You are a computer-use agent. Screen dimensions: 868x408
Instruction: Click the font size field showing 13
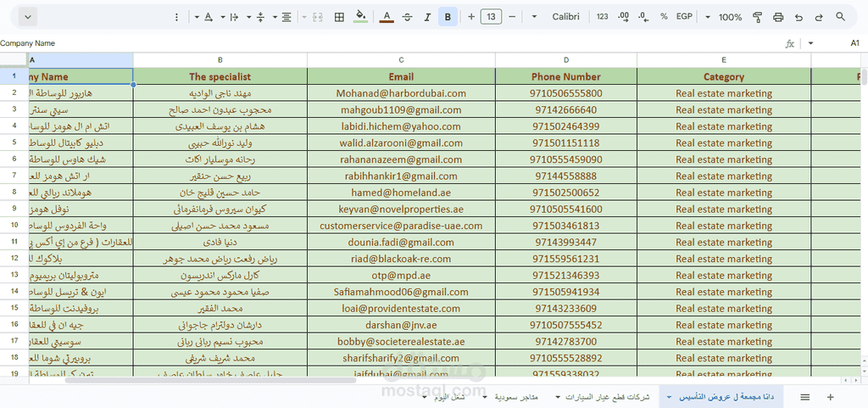pos(491,17)
